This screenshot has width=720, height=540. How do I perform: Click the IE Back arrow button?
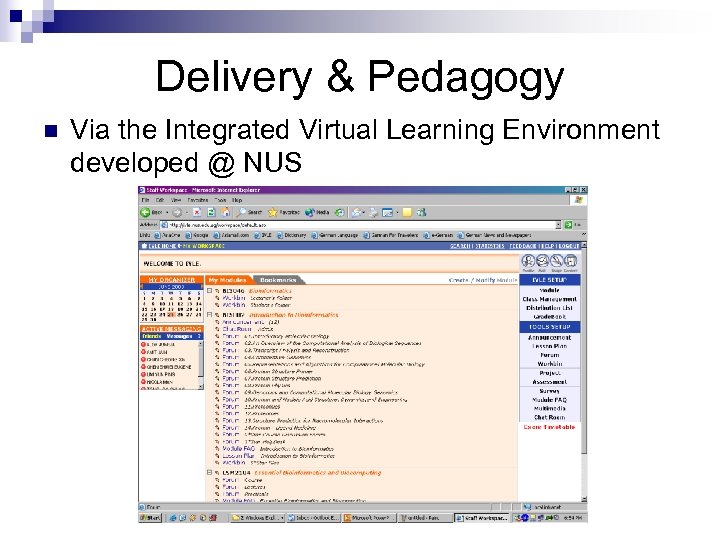[145, 212]
